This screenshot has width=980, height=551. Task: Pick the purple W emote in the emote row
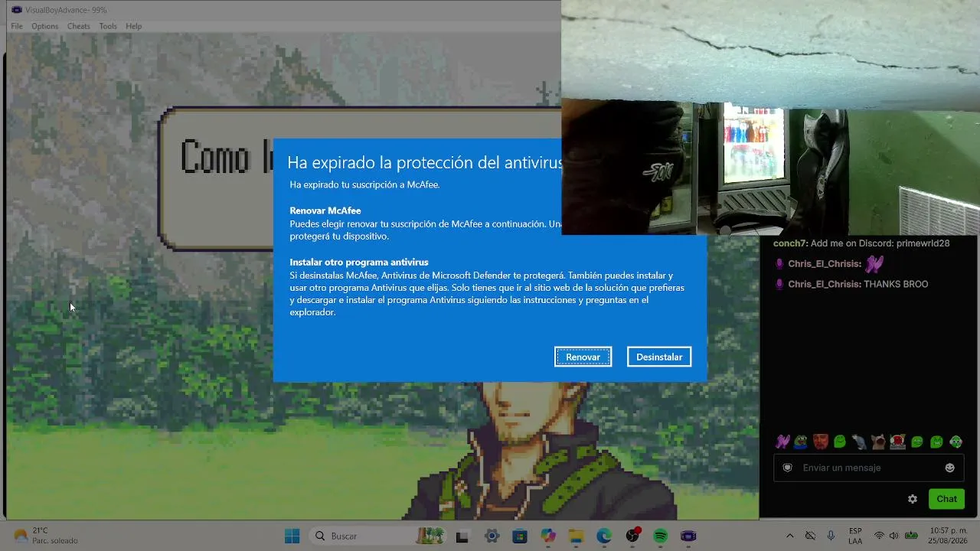[x=782, y=442]
